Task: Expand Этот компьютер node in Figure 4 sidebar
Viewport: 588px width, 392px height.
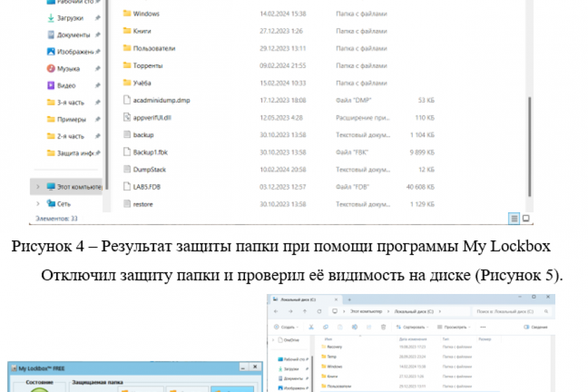Action: click(38, 186)
